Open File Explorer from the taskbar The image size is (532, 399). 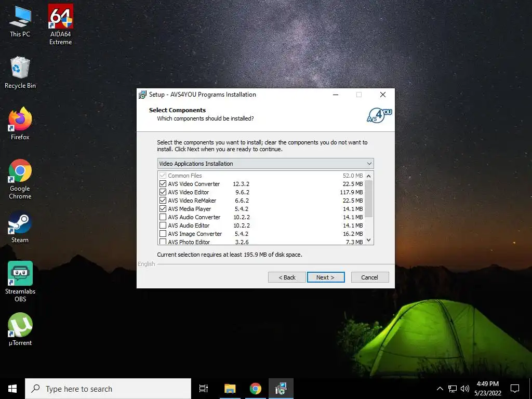(230, 389)
